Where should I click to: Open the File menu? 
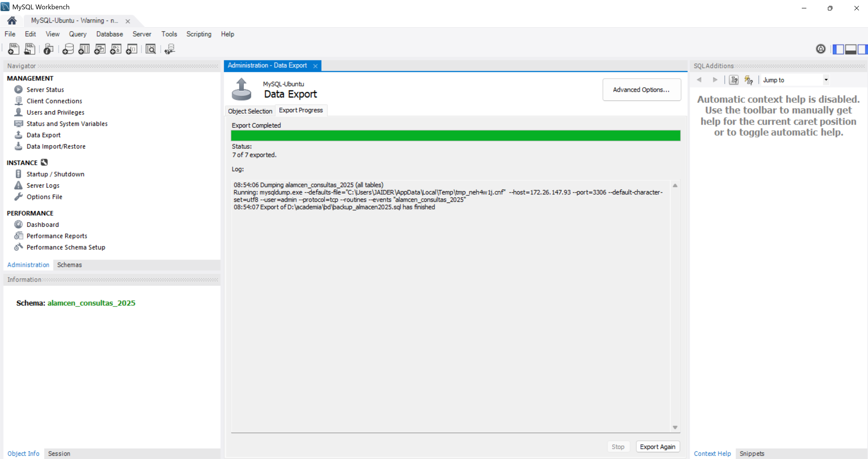coord(10,34)
